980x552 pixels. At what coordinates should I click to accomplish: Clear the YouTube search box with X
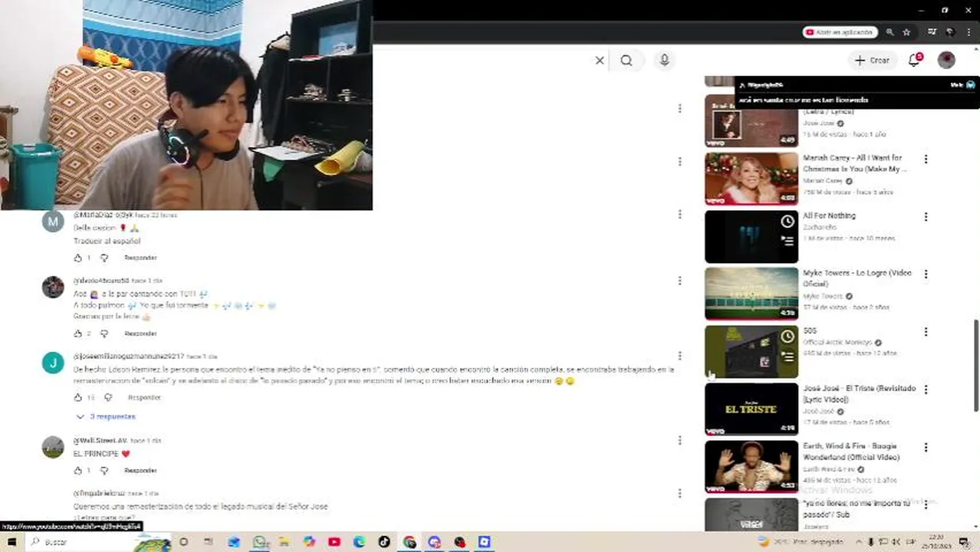click(600, 61)
